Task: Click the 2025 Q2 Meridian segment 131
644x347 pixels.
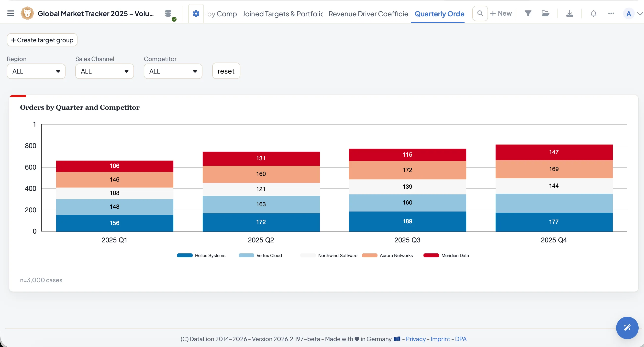Action: (261, 158)
